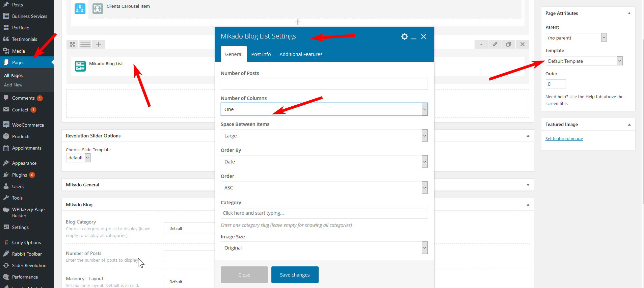Open All Pages submenu item
Image resolution: width=644 pixels, height=288 pixels.
14,76
